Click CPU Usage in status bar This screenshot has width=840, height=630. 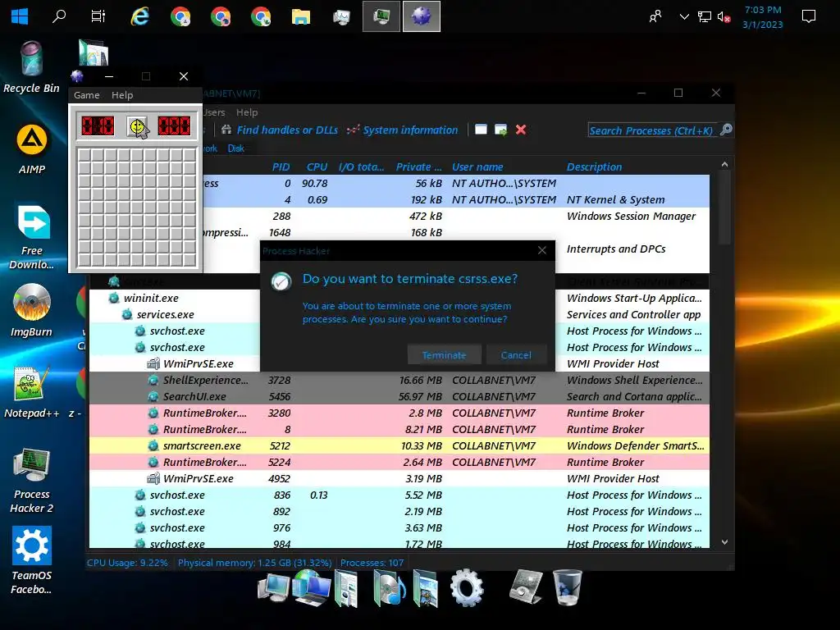pyautogui.click(x=127, y=563)
